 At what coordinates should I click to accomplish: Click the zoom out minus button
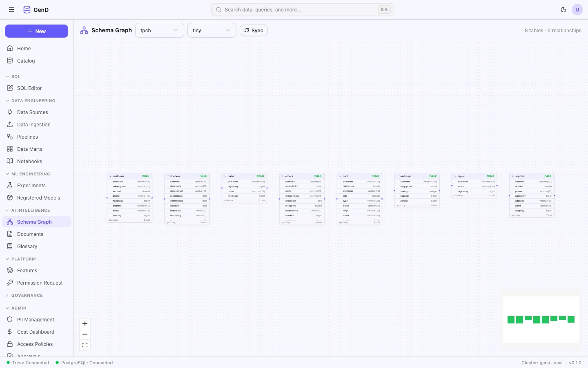point(85,334)
